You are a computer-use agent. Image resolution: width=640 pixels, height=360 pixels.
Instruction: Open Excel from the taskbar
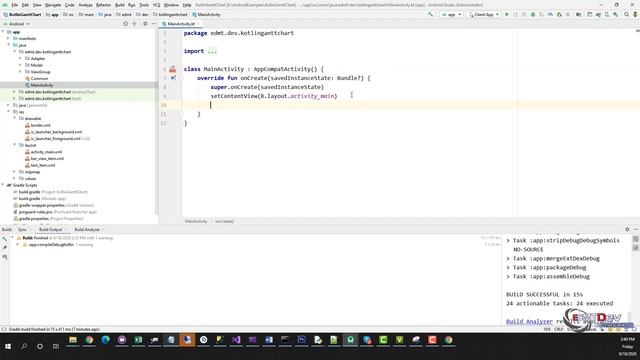pyautogui.click(x=138, y=340)
